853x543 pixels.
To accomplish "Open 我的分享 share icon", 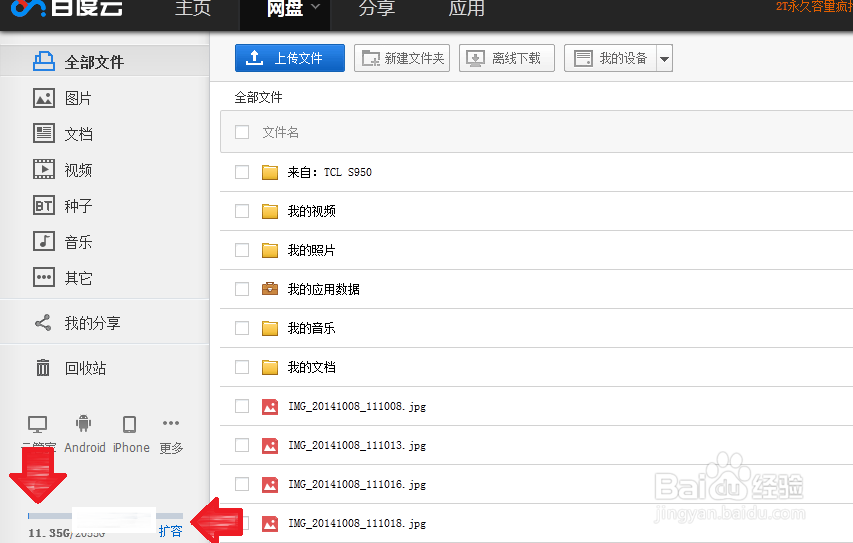I will pyautogui.click(x=43, y=323).
